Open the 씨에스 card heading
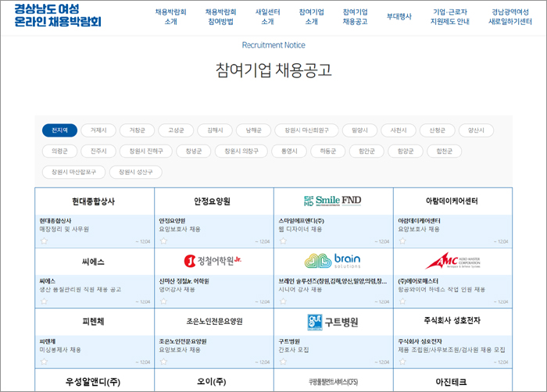 click(x=93, y=262)
